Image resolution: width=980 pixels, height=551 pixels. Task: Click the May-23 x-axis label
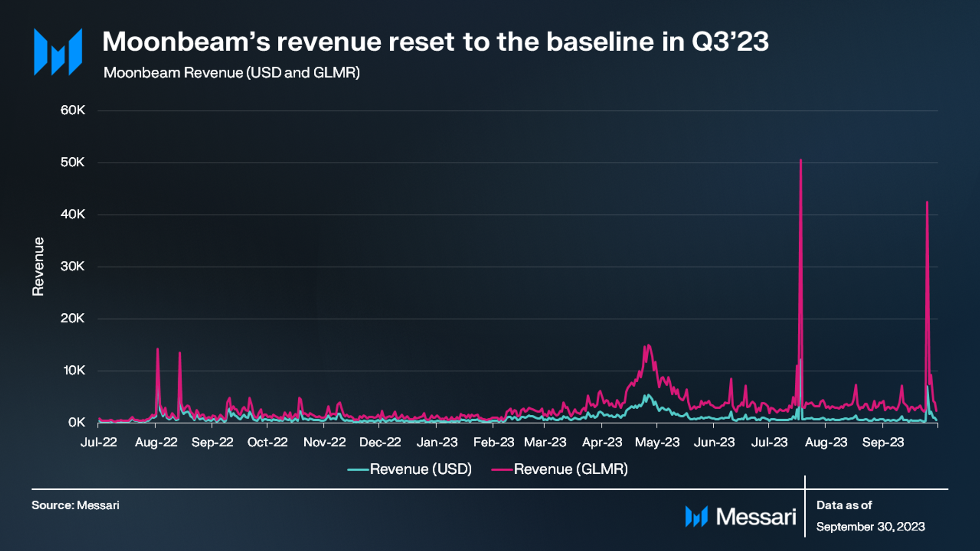[657, 442]
